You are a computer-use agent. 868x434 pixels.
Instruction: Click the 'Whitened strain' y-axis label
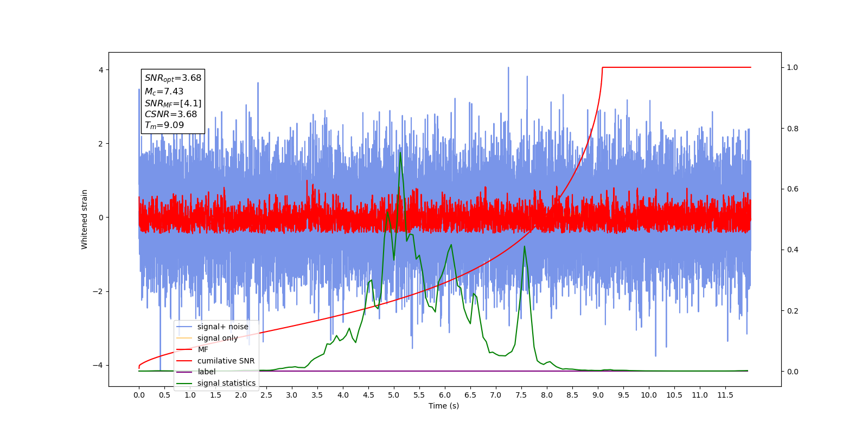[85, 219]
